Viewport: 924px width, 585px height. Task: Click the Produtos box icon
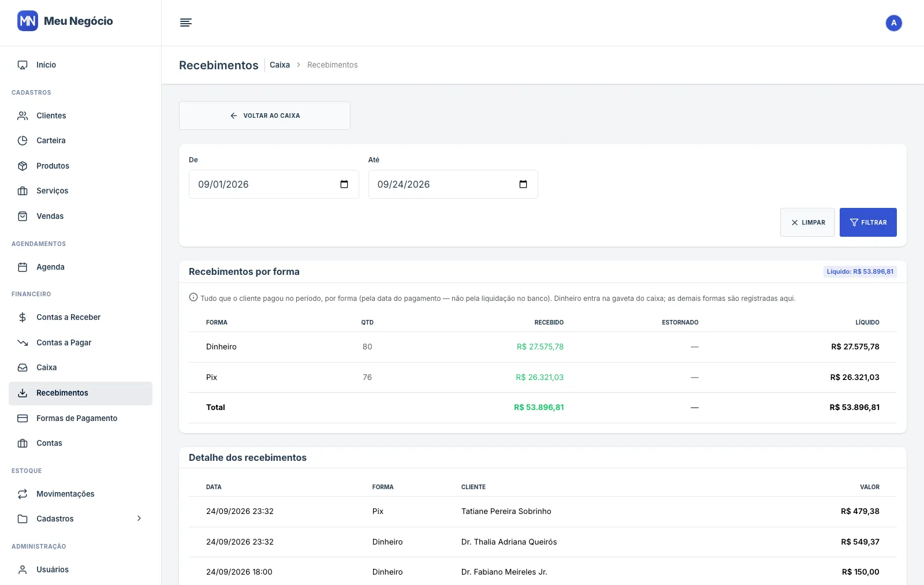pyautogui.click(x=23, y=166)
